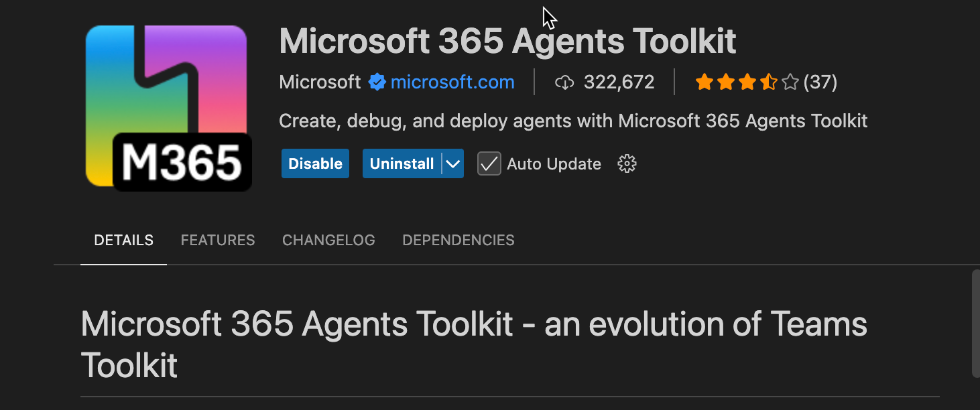Viewport: 980px width, 410px height.
Task: Click the Microsoft publisher name
Action: click(320, 82)
